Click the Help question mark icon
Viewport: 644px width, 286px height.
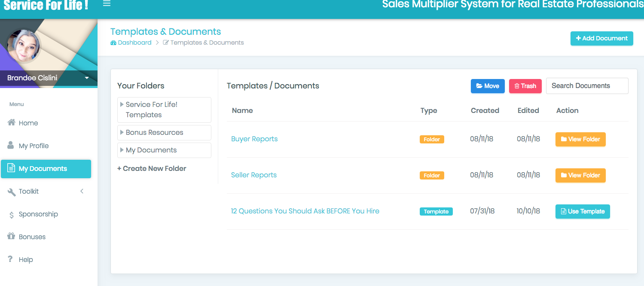click(x=11, y=259)
